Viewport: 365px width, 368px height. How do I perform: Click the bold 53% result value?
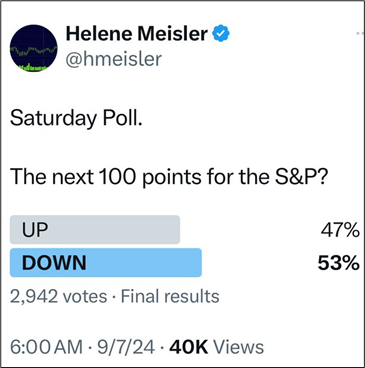point(339,263)
